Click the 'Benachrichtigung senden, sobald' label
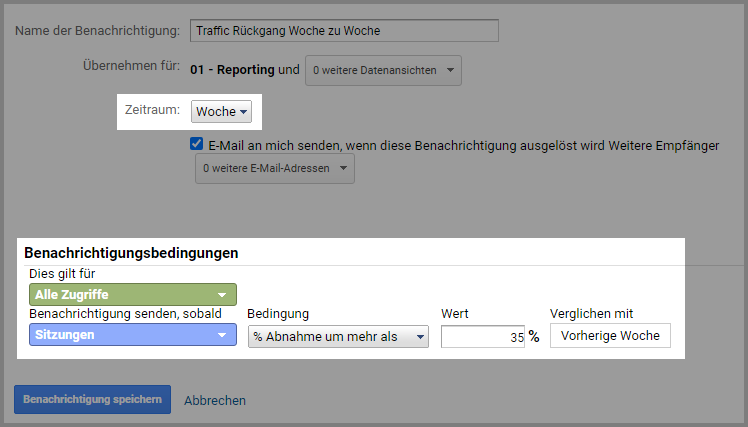 click(125, 313)
